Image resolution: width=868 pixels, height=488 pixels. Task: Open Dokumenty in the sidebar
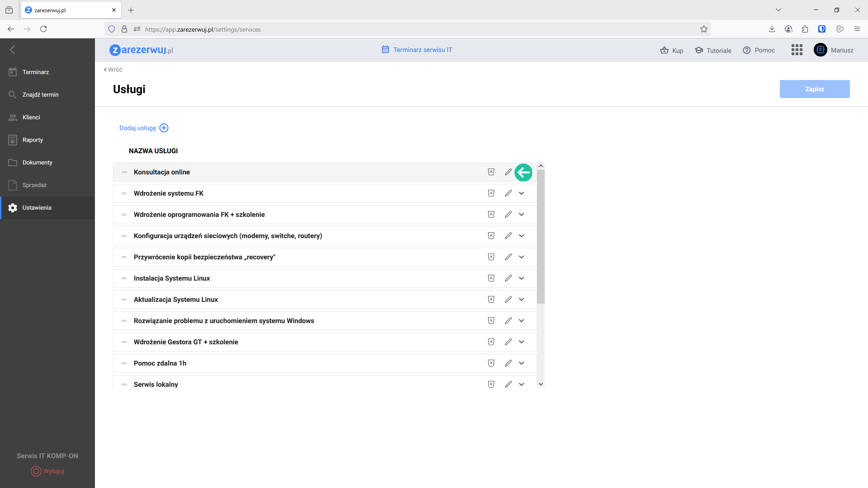[47, 163]
